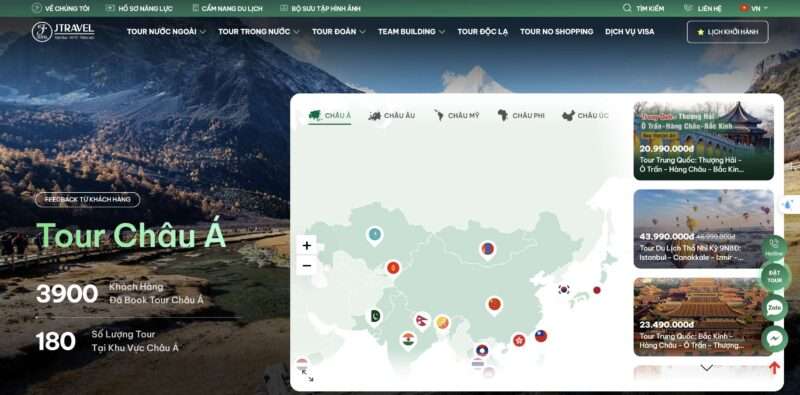Select the Hong Kong flag marker
Viewport: 800px width, 395px height.
click(519, 340)
